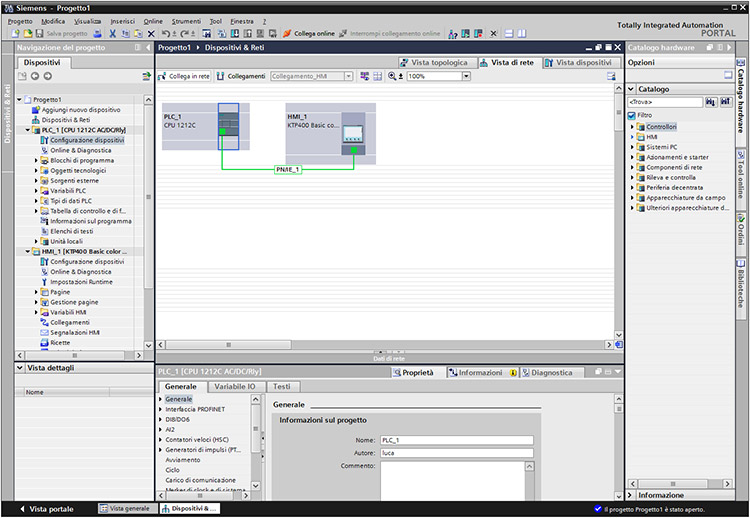Select the HMI_1 KTP400 panel device image
750x518 pixels.
(353, 135)
